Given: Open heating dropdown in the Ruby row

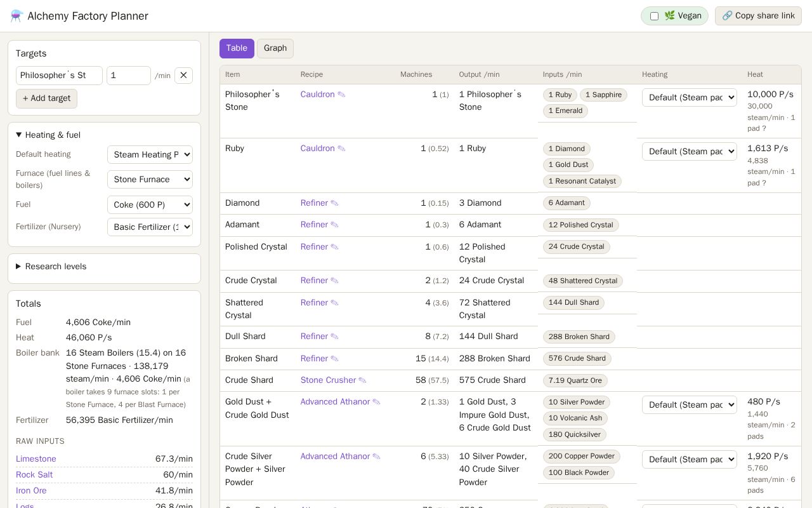Looking at the screenshot, I should 690,151.
